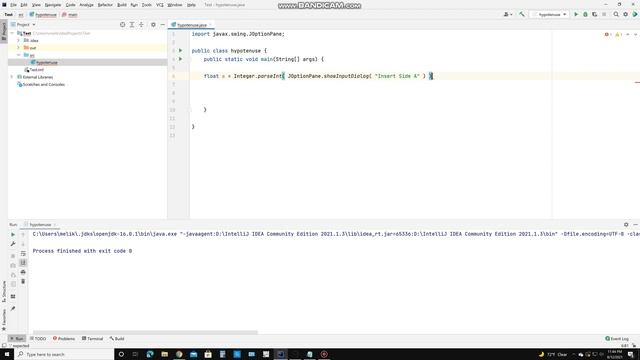Screen dimensions: 640x360
Task: Open the File menu
Action: coord(13,5)
